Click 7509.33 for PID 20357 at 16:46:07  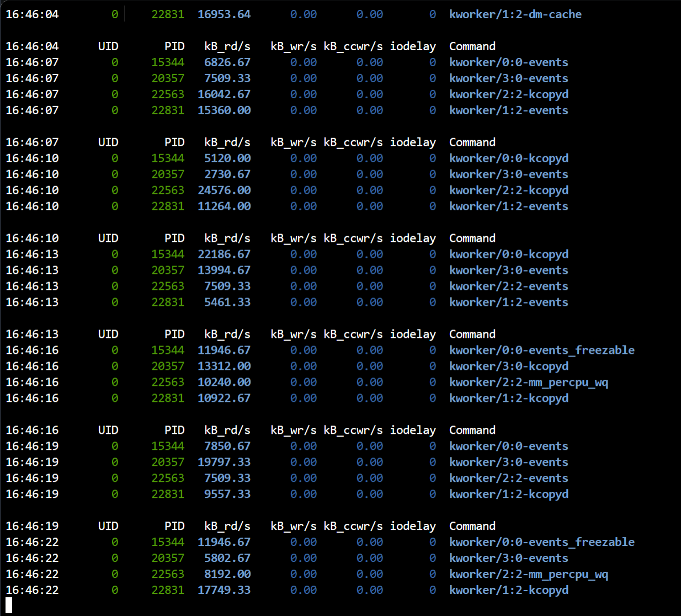pyautogui.click(x=227, y=78)
